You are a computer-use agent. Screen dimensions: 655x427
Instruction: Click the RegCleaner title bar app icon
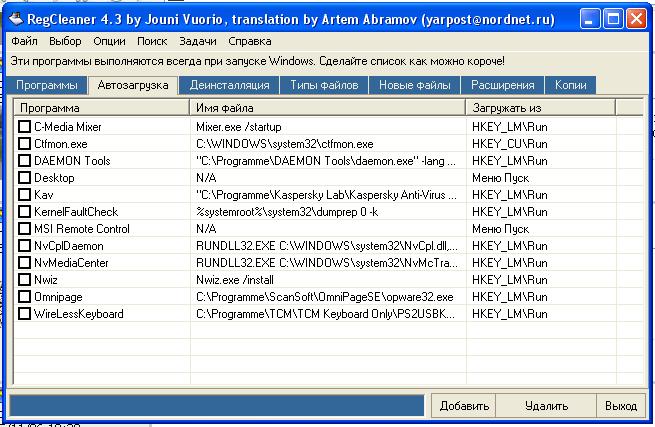click(x=15, y=19)
